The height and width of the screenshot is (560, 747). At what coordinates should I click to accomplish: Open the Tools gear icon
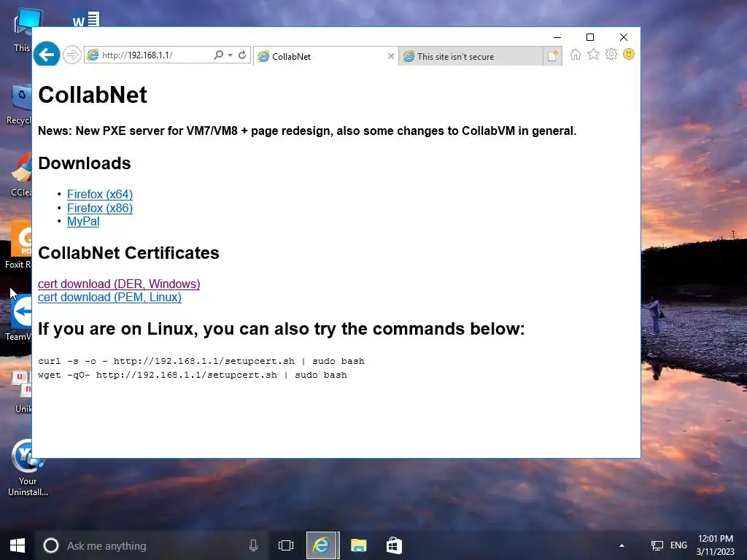click(x=611, y=54)
